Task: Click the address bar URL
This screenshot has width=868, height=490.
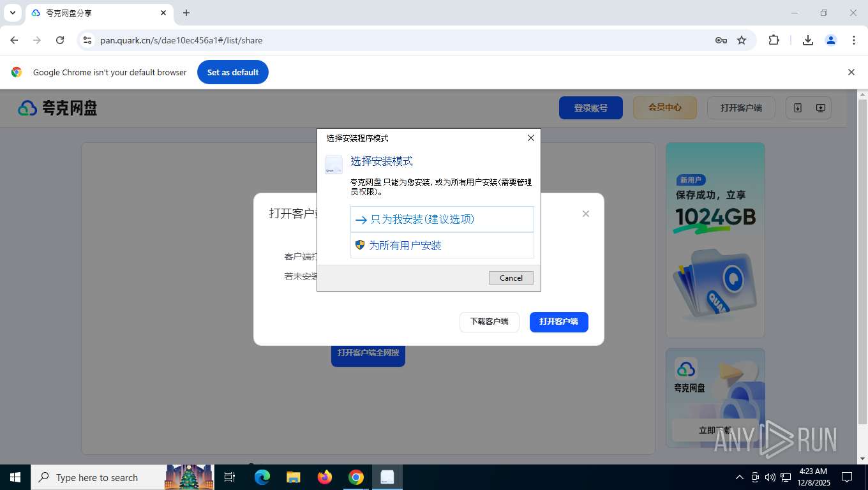Action: [x=181, y=40]
